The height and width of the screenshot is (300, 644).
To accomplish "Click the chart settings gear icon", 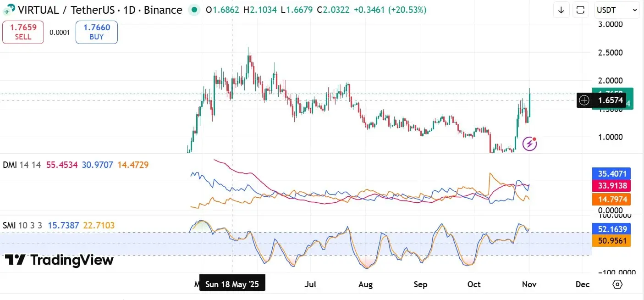I will pyautogui.click(x=618, y=285).
